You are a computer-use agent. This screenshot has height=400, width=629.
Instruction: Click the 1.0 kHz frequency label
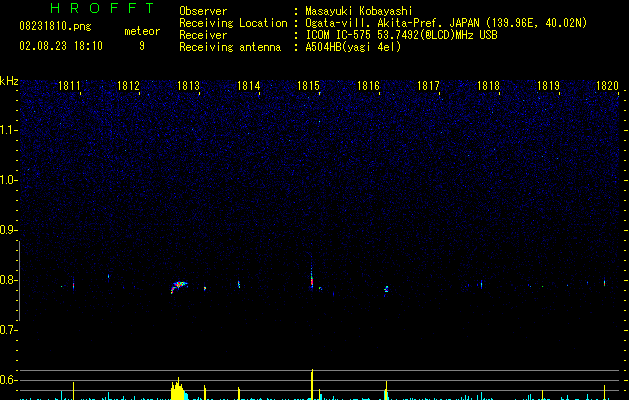[x=8, y=180]
